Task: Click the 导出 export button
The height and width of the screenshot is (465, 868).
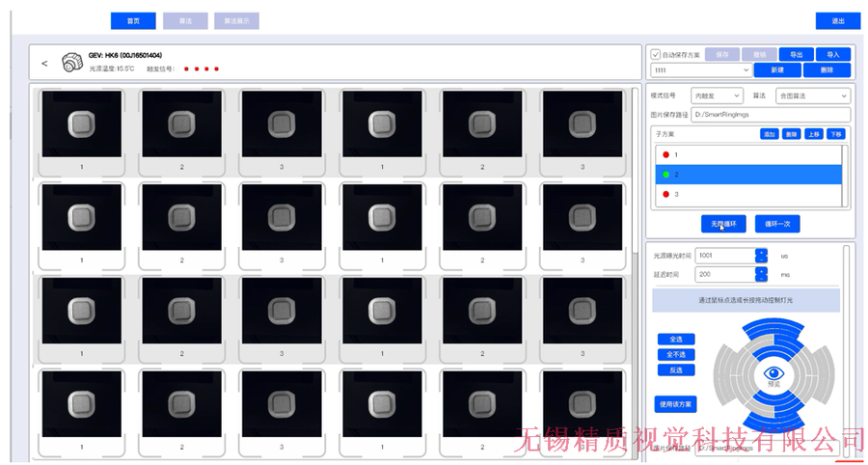Action: pos(796,54)
